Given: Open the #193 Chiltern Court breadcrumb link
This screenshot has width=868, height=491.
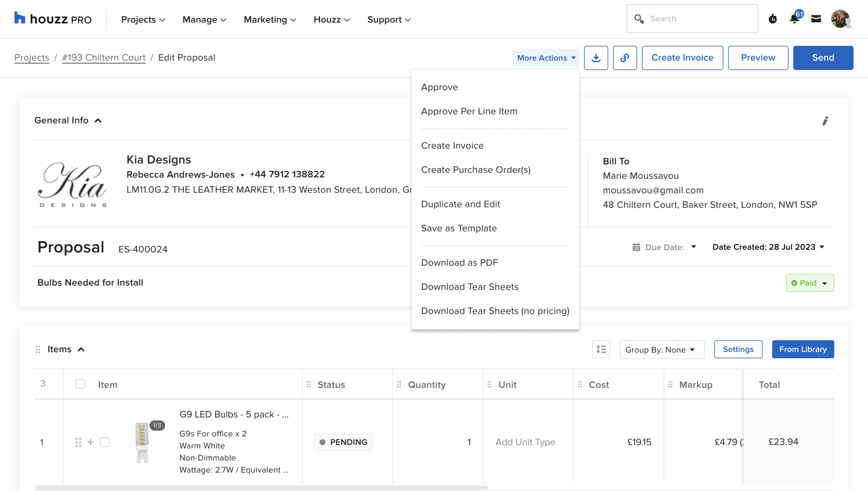Looking at the screenshot, I should tap(104, 58).
